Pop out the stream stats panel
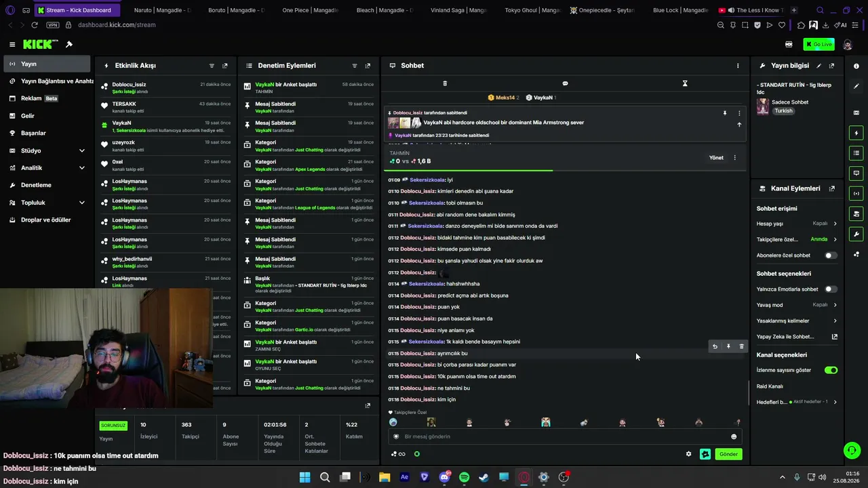 (368, 405)
